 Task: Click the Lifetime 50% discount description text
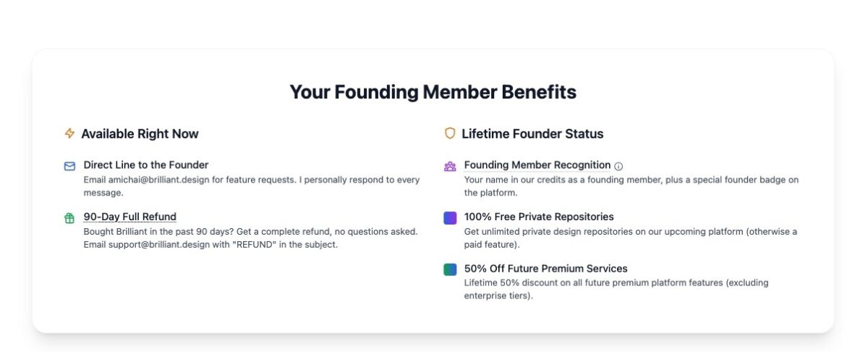616,289
